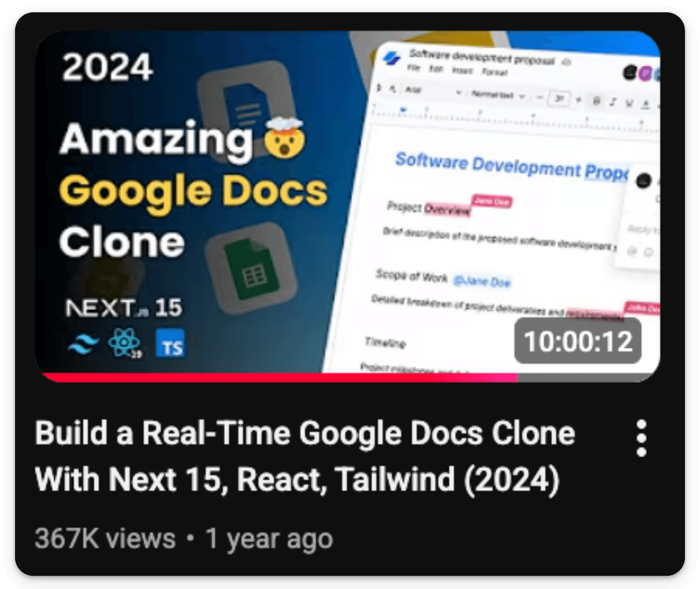Click the 'Software Development Proposal' heading in thumbnail
700x589 pixels.
(512, 167)
